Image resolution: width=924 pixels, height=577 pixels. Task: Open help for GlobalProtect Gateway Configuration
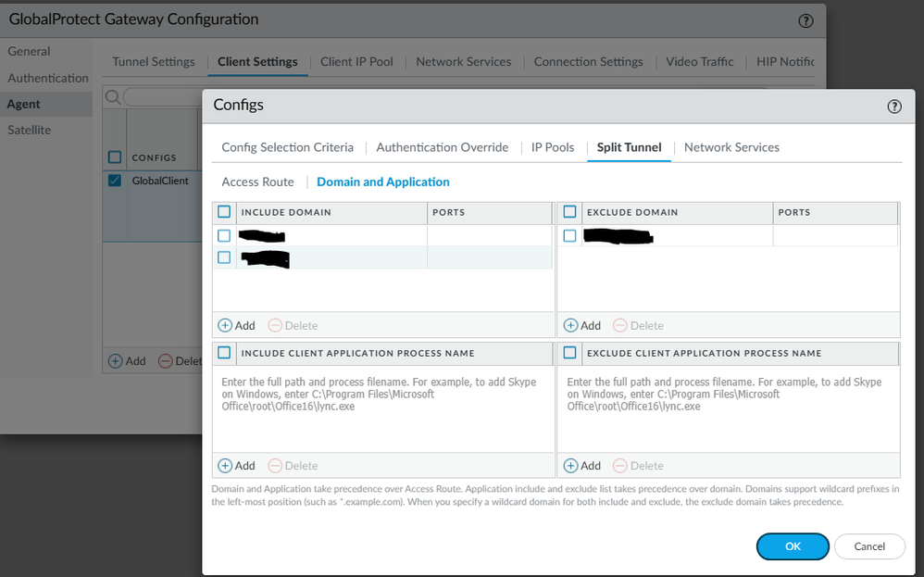tap(805, 20)
